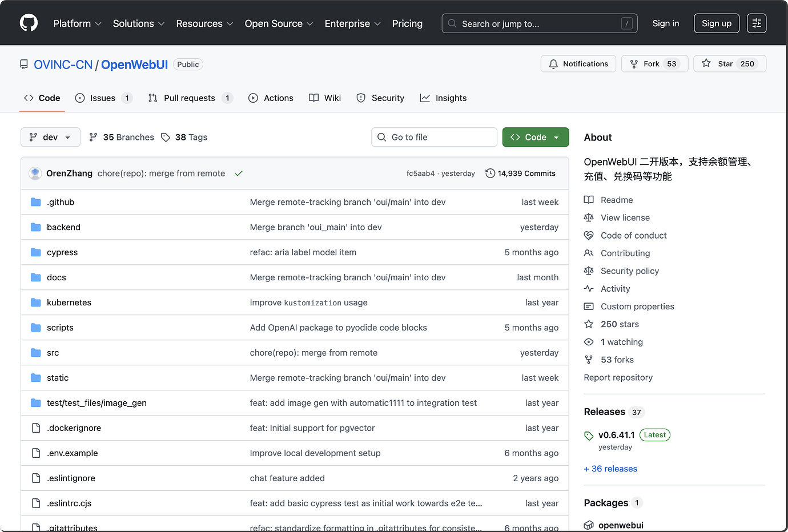Click the openwebui package cube icon
788x532 pixels.
coord(589,525)
